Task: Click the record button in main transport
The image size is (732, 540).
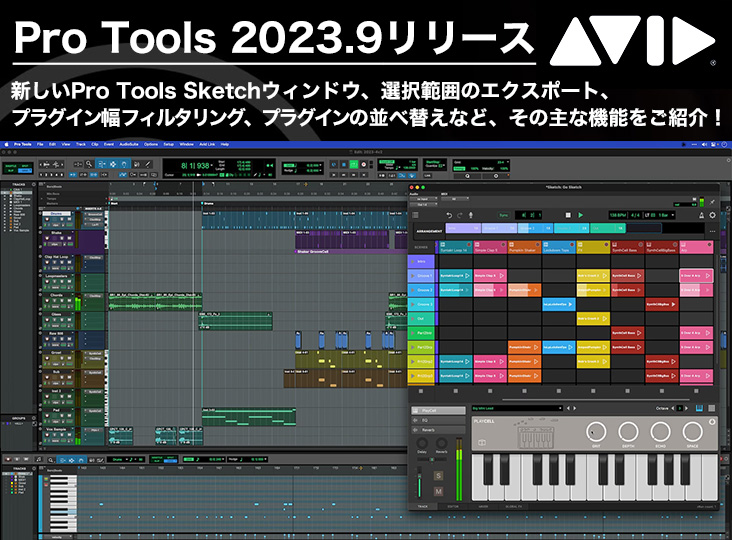Action: coord(363,164)
